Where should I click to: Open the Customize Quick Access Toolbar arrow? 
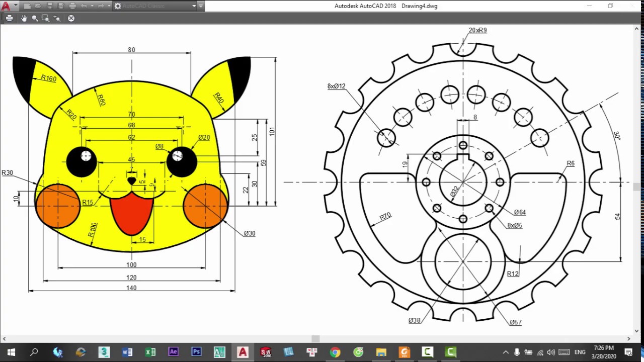[x=201, y=6]
